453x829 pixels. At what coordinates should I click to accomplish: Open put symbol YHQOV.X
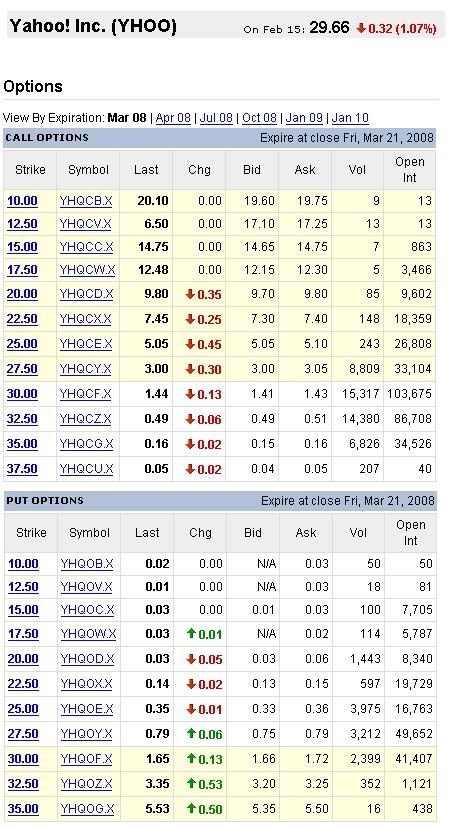pos(86,587)
